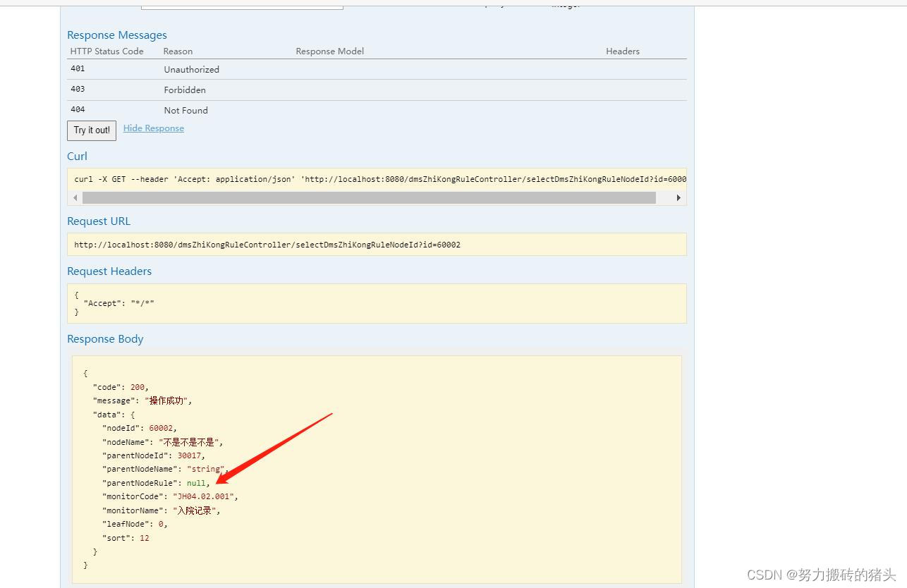Click the 403 status code cell
The image size is (907, 588).
[78, 89]
